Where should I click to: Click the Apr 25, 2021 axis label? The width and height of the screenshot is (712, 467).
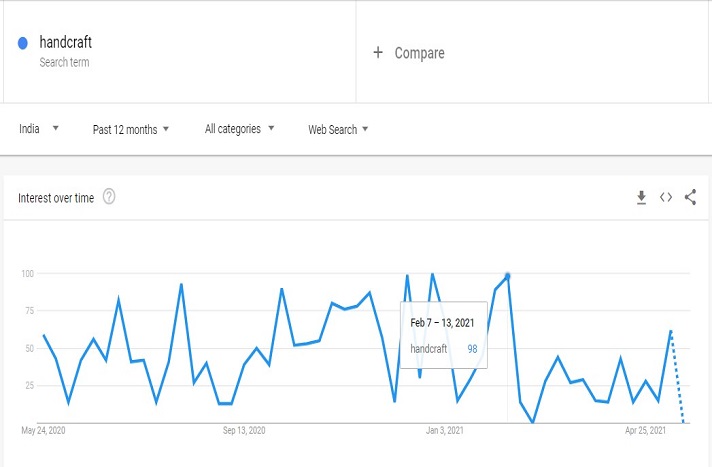[645, 431]
